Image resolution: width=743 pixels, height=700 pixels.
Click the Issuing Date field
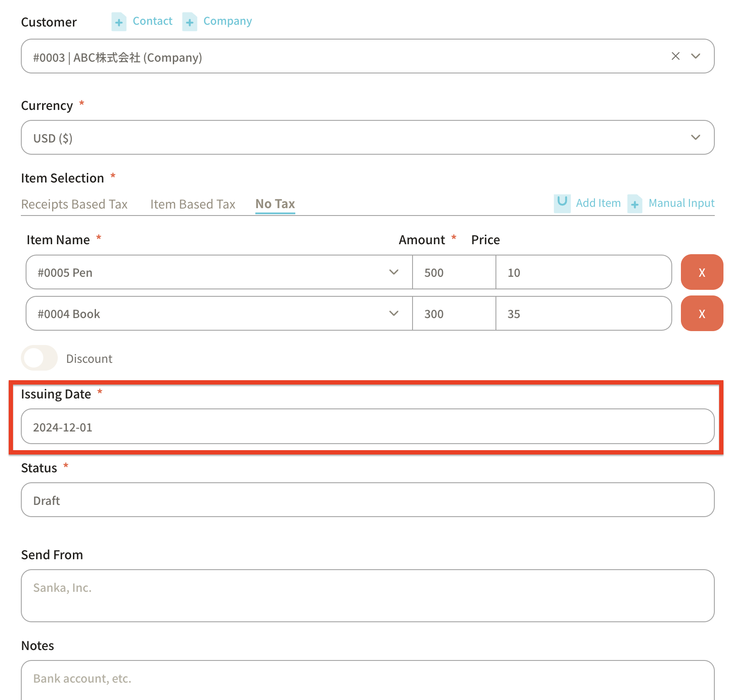367,427
